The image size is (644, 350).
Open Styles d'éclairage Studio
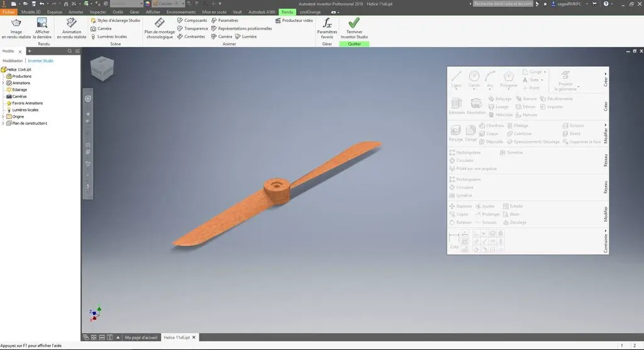click(x=116, y=20)
